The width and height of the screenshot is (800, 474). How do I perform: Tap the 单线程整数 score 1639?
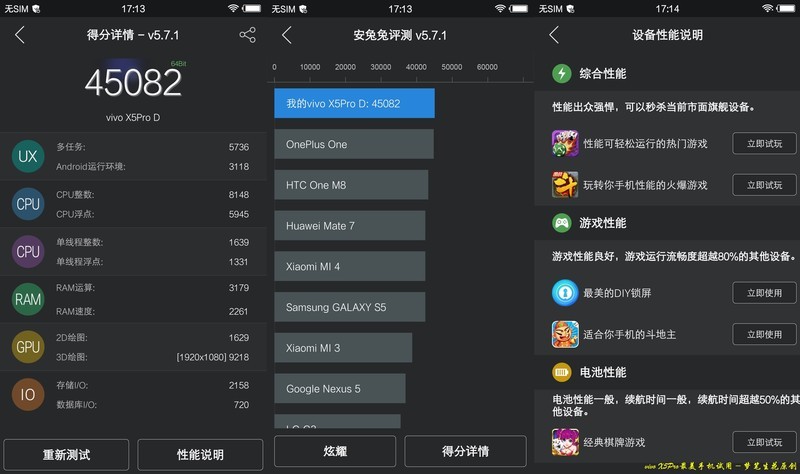click(239, 242)
